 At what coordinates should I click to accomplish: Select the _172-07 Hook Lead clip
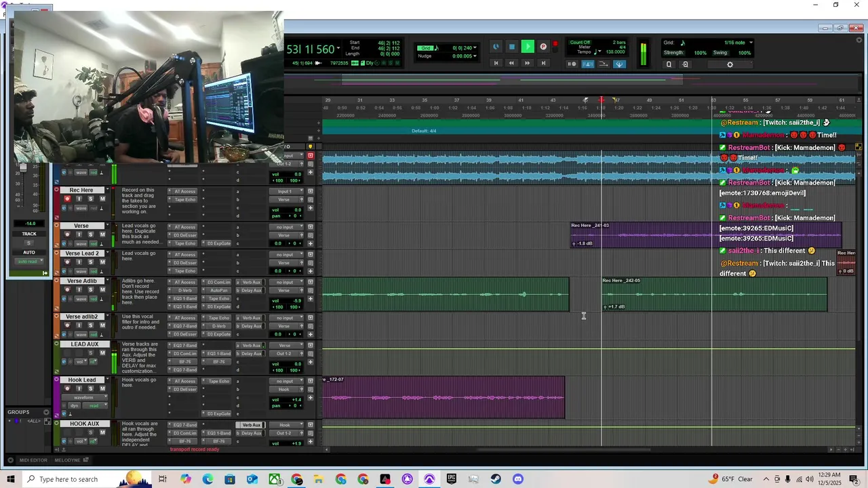[x=443, y=397]
